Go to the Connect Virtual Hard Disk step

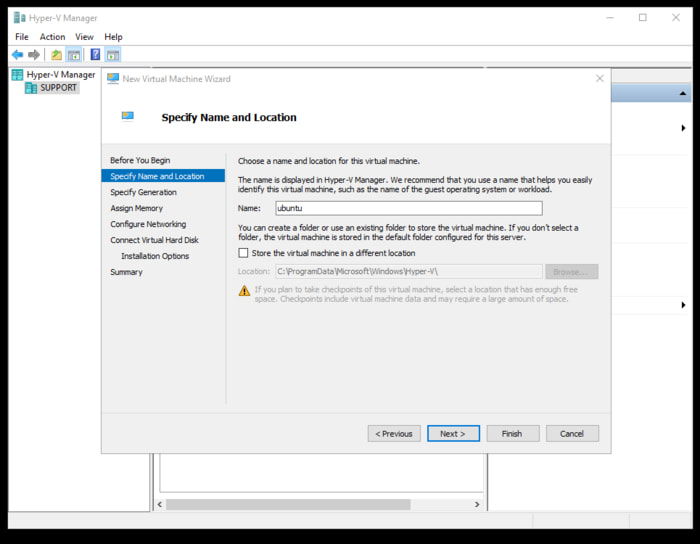pos(154,240)
